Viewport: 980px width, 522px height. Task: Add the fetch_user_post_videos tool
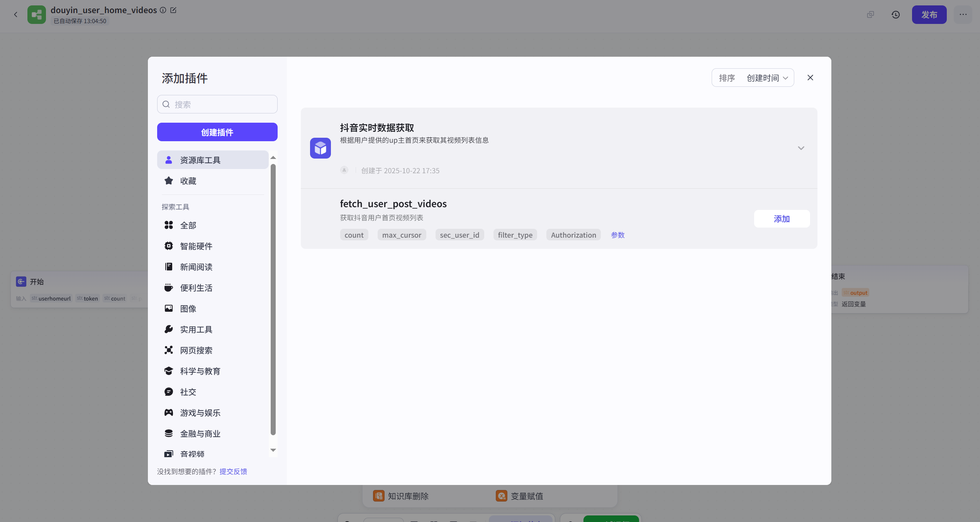point(782,219)
